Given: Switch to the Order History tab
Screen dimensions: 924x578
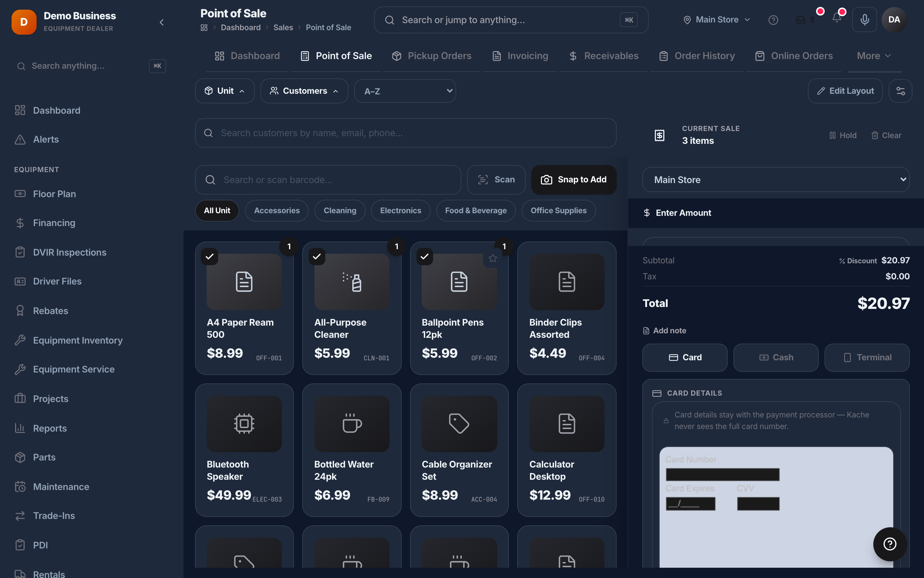Looking at the screenshot, I should [x=697, y=56].
